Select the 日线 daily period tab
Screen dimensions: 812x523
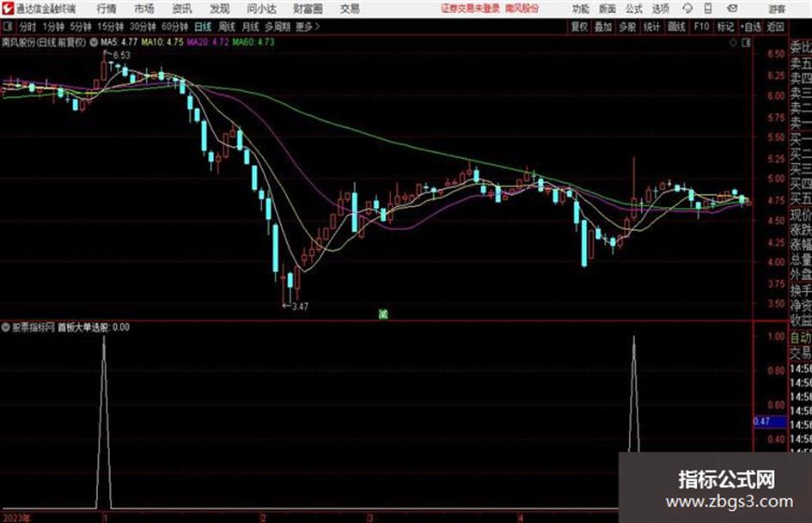(x=203, y=27)
